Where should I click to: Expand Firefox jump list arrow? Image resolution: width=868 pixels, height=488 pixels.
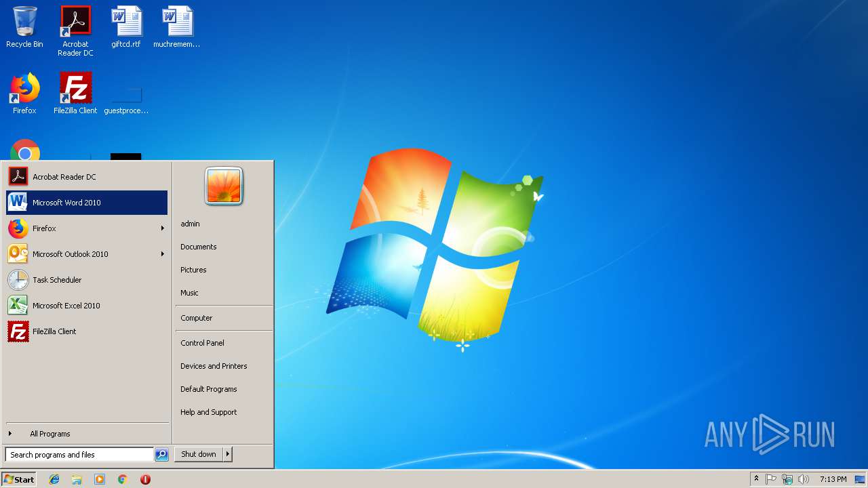click(162, 228)
